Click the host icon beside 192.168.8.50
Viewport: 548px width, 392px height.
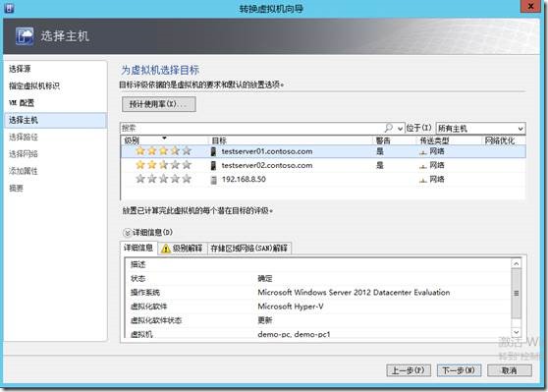point(213,180)
